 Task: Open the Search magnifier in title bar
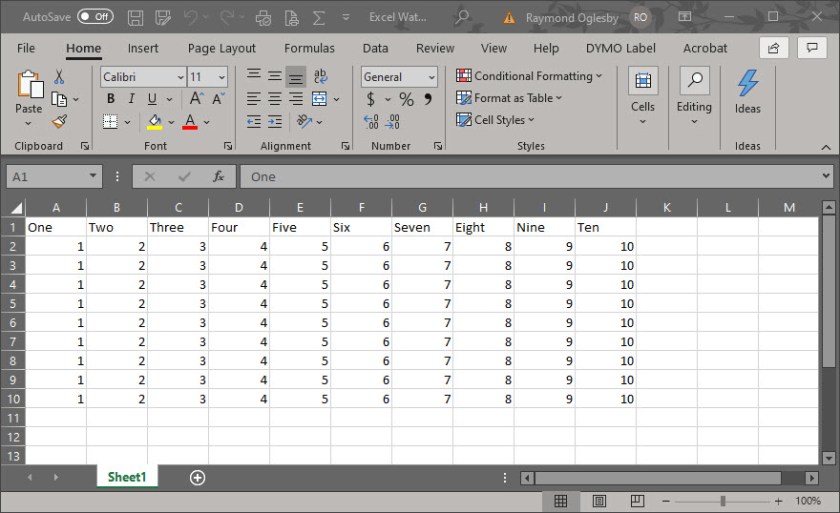(x=462, y=17)
